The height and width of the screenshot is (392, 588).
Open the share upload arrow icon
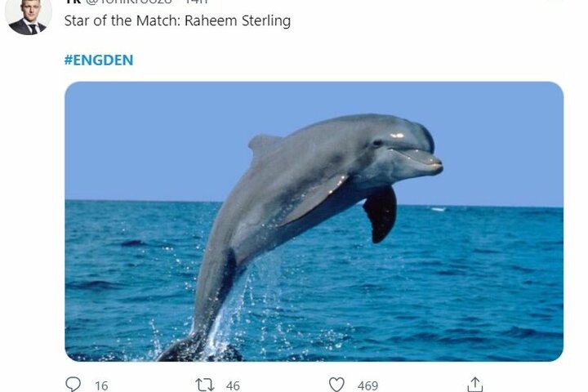click(474, 385)
